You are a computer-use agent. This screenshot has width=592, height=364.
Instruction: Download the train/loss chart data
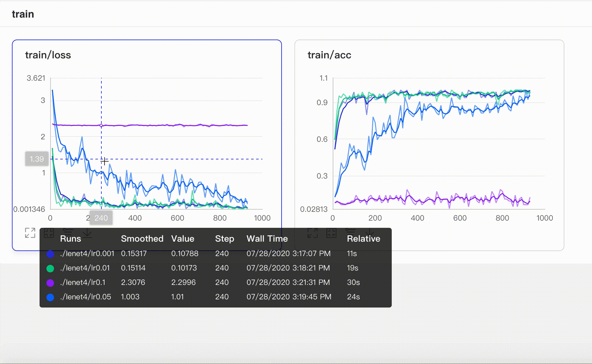[87, 233]
